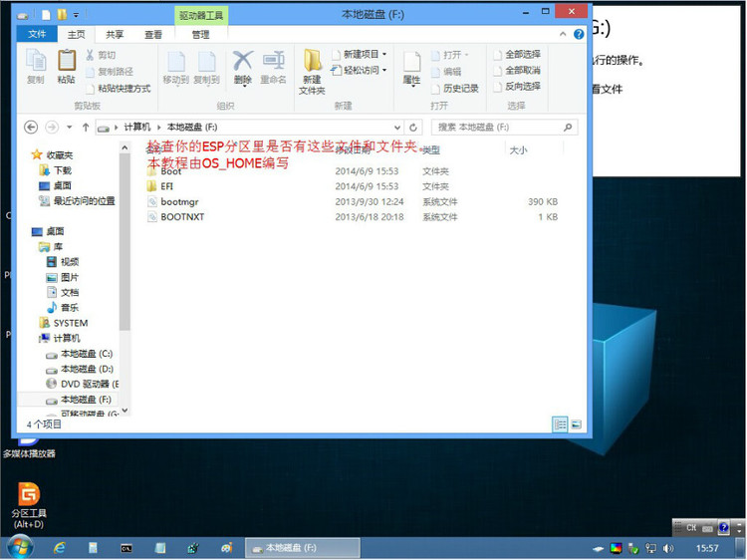Click Select none (全部取消)

(x=517, y=70)
